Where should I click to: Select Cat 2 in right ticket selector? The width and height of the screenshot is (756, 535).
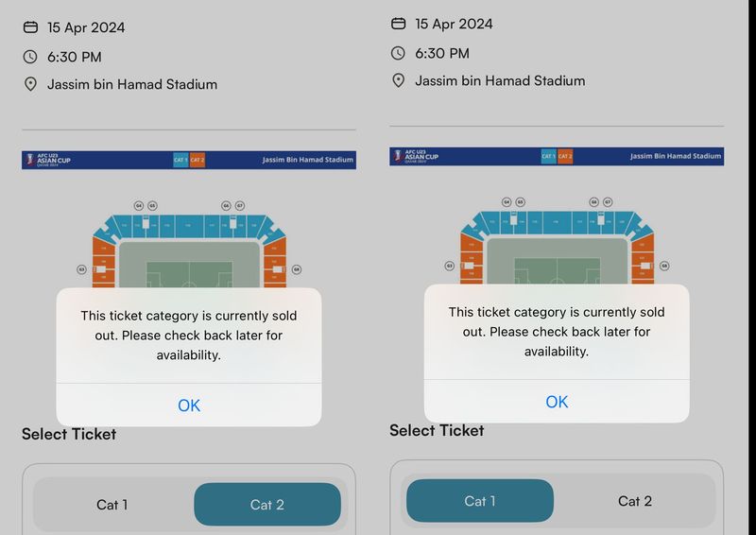[x=635, y=501]
